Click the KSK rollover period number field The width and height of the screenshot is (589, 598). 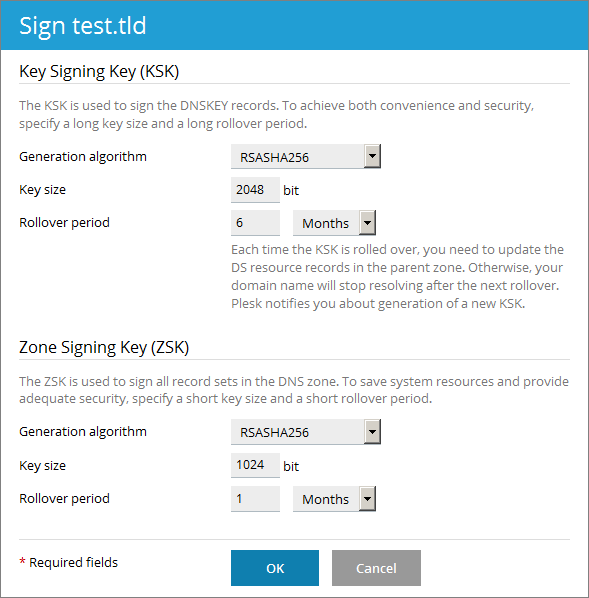point(255,223)
